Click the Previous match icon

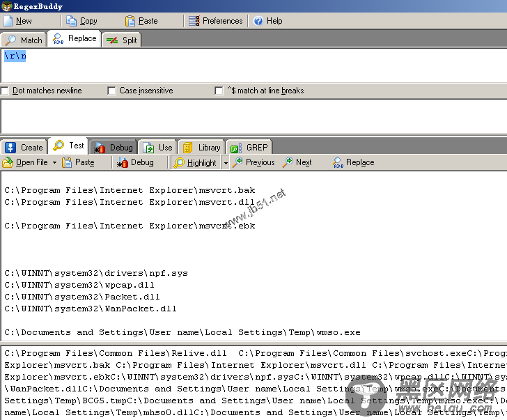[x=237, y=162]
